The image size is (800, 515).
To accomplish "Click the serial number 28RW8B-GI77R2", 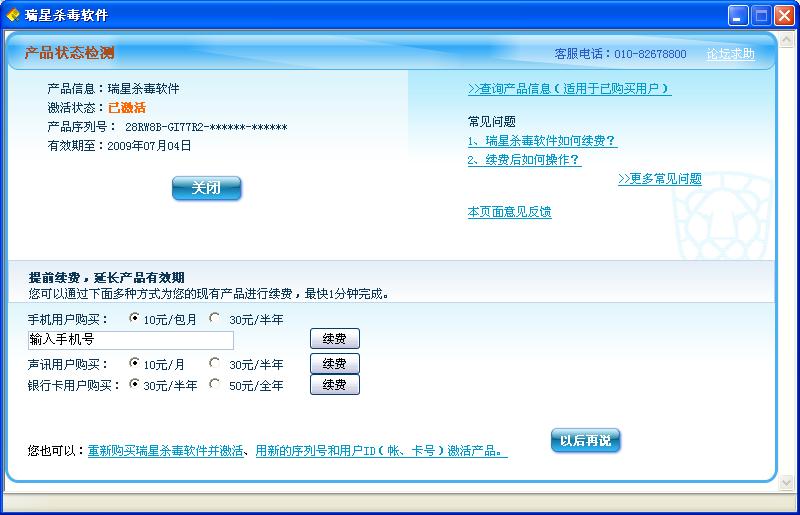I will tap(206, 127).
